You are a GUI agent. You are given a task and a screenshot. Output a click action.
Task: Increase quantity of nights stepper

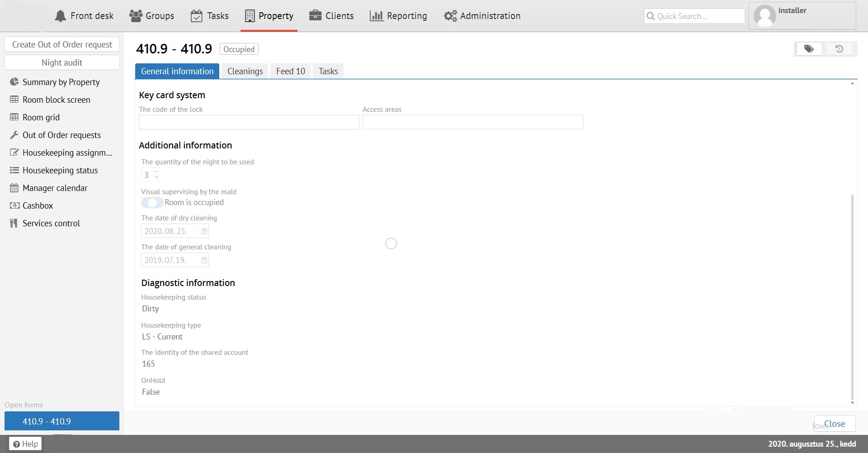click(x=156, y=172)
